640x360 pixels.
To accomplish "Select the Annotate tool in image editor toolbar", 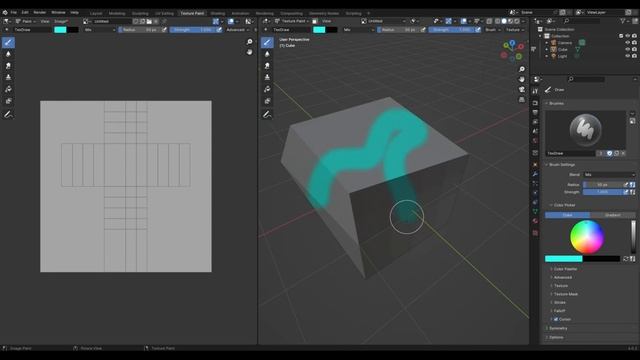I will click(8, 115).
